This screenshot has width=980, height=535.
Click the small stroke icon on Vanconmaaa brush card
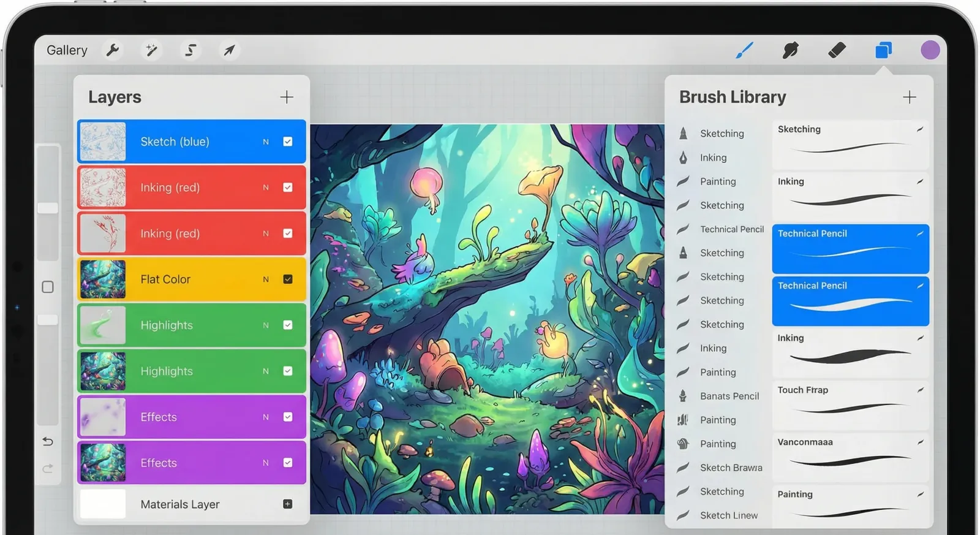point(920,442)
